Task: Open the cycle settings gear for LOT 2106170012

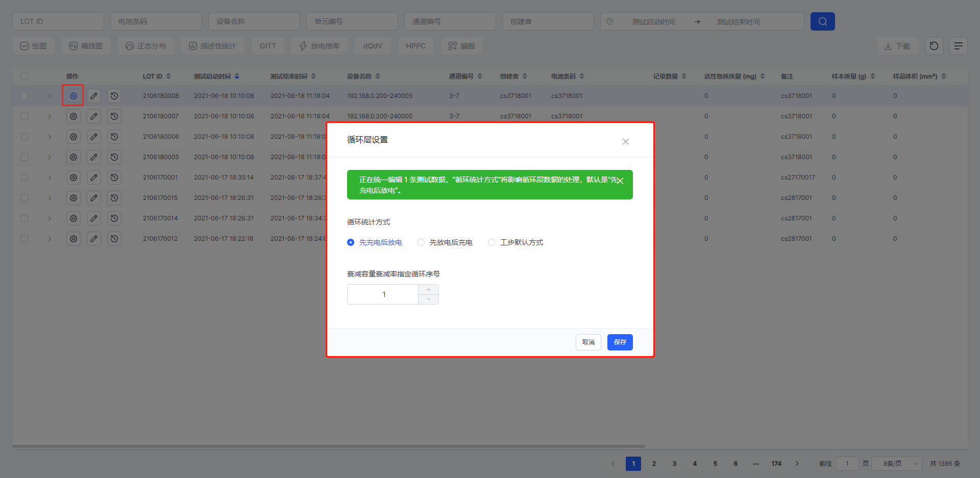Action: 73,239
